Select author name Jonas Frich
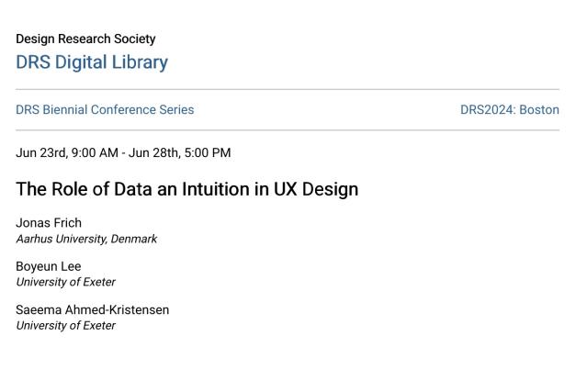 tap(49, 223)
